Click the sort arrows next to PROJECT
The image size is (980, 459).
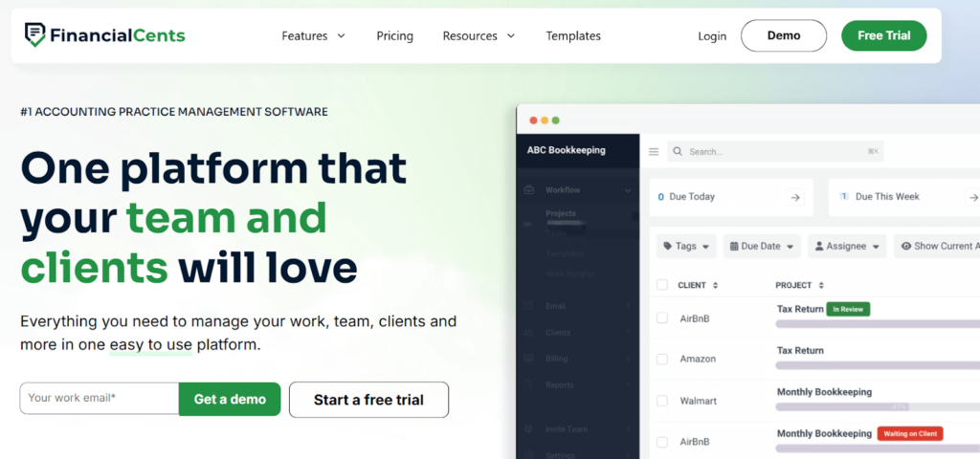point(821,286)
